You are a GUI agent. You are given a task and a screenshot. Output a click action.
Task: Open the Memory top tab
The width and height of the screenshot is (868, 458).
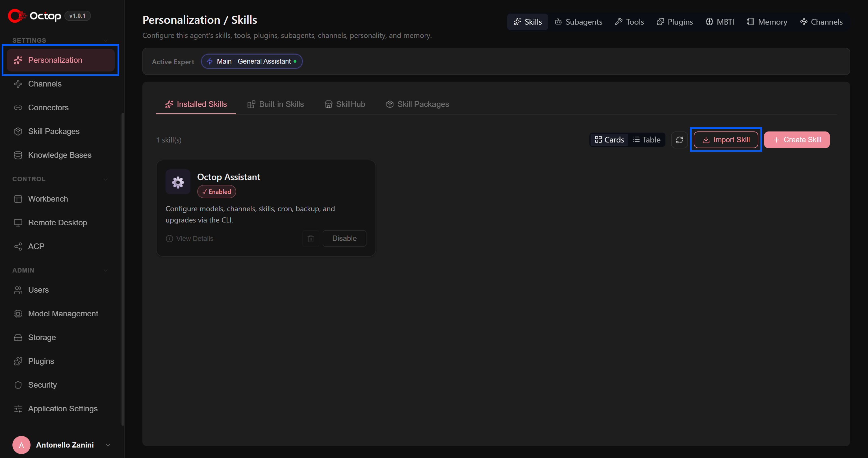point(767,22)
